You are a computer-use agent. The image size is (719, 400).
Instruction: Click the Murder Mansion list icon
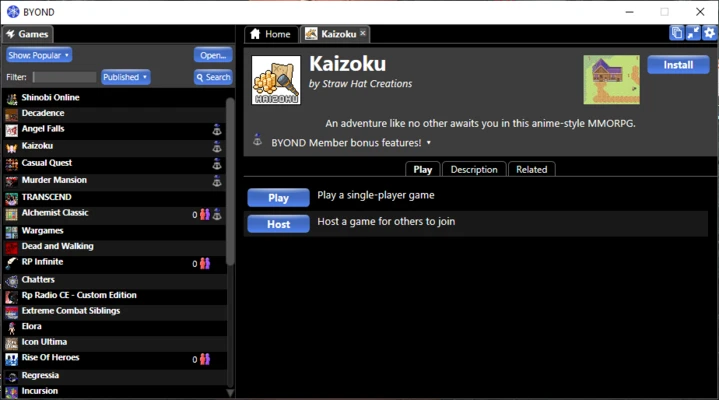tap(12, 181)
